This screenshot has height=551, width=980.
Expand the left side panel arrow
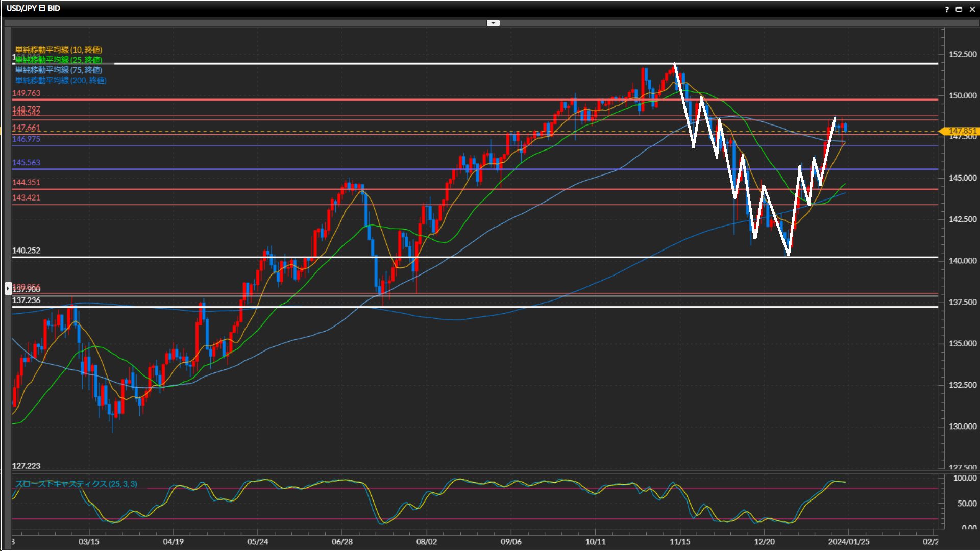click(x=8, y=288)
